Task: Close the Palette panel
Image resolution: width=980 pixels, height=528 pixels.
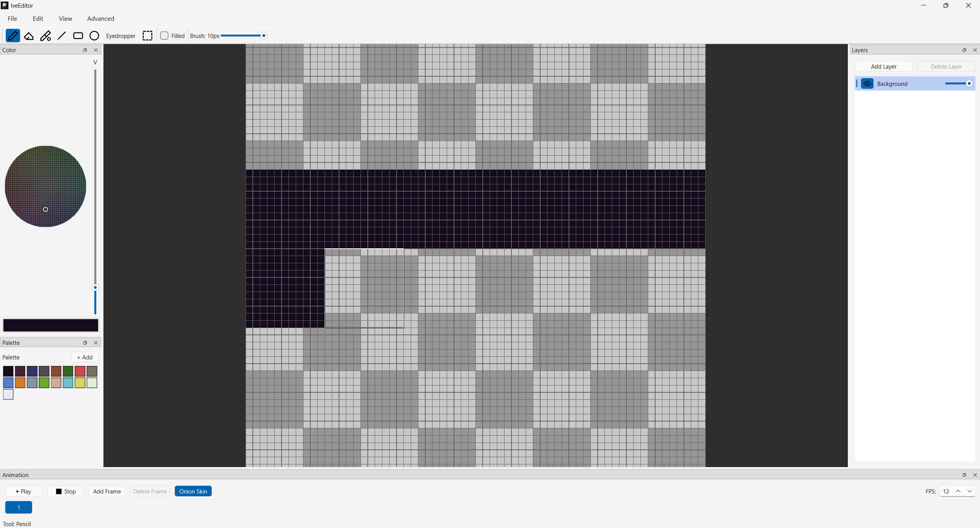Action: [x=96, y=343]
